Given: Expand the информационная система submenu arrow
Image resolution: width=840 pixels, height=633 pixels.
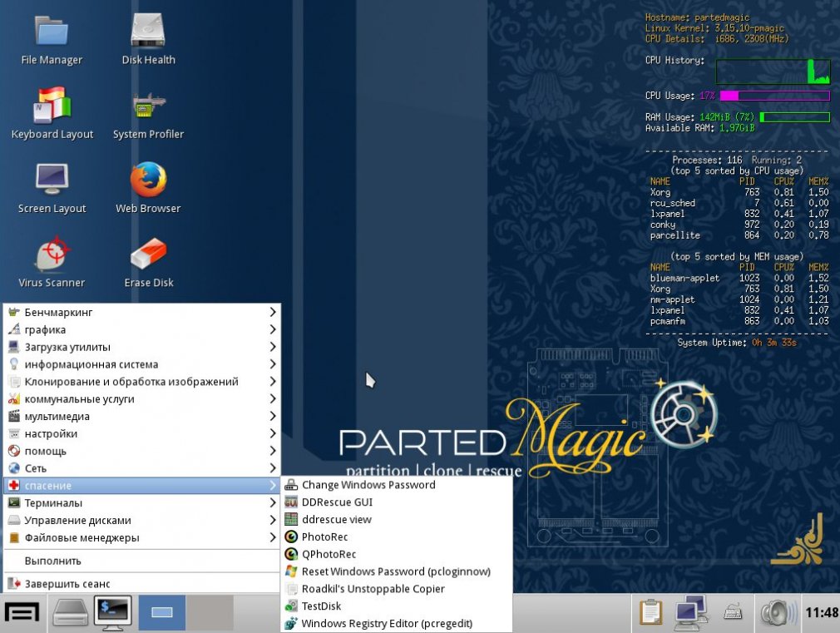Looking at the screenshot, I should point(273,364).
